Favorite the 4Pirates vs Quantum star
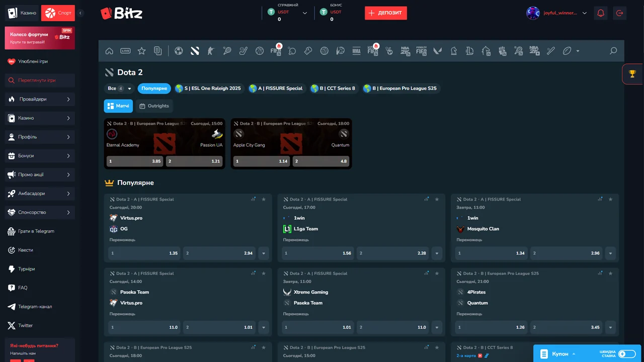Screen dimensions: 644x362 [611, 274]
